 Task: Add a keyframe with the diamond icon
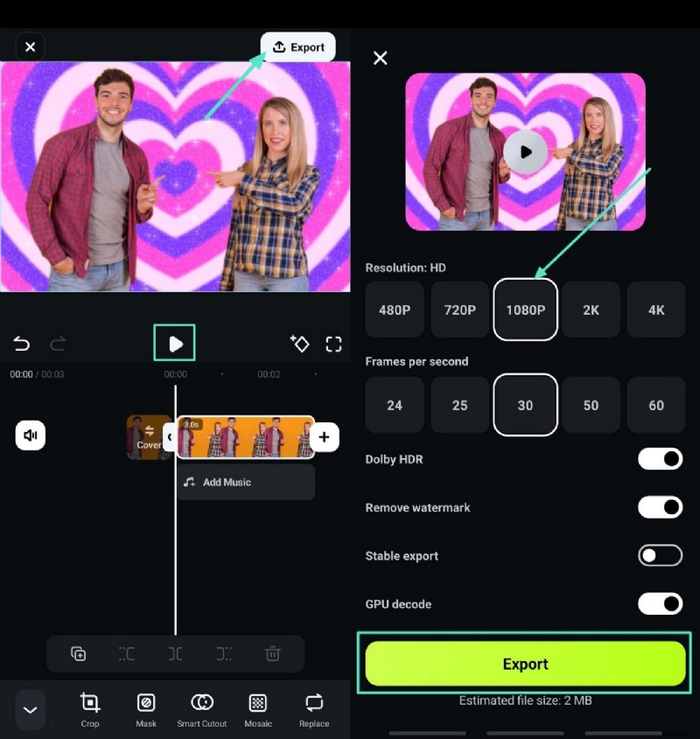(300, 344)
